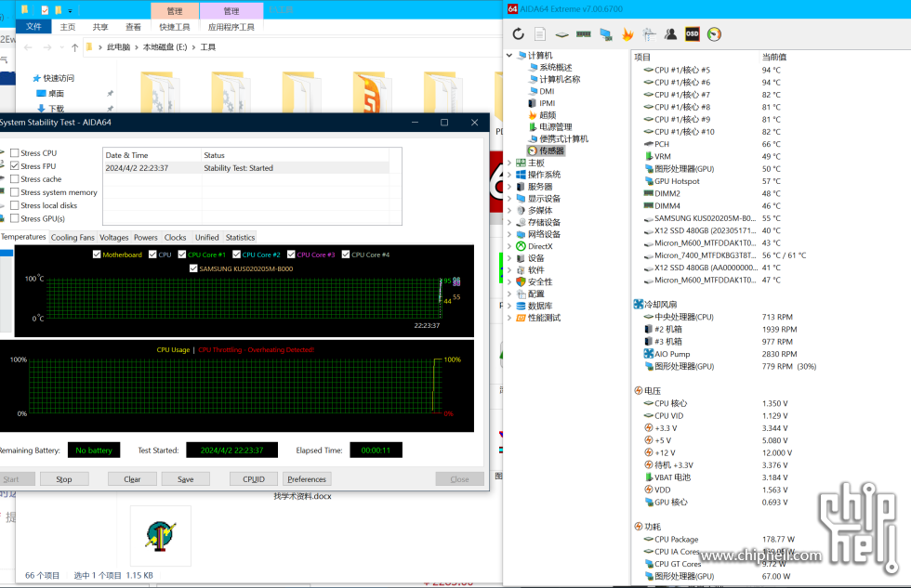
Task: Open 查看 tab in Explorer ribbon
Action: click(133, 27)
